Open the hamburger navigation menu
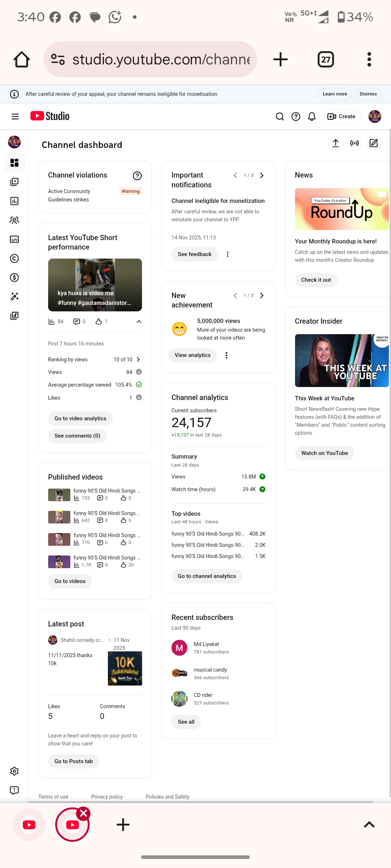391x868 pixels. pyautogui.click(x=15, y=116)
